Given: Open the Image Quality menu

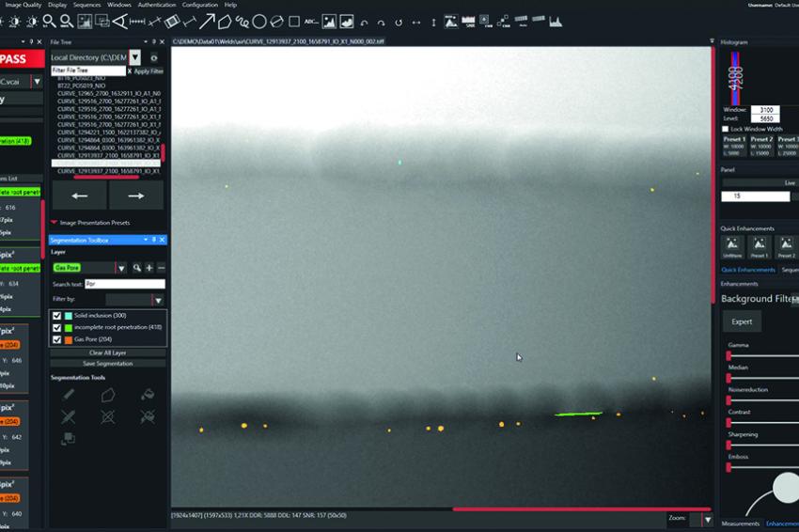Looking at the screenshot, I should 23,5.
